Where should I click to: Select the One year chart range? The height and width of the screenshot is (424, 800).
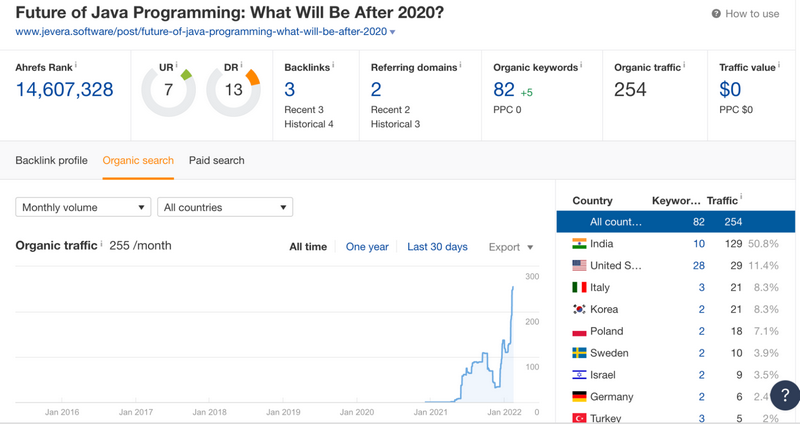367,247
